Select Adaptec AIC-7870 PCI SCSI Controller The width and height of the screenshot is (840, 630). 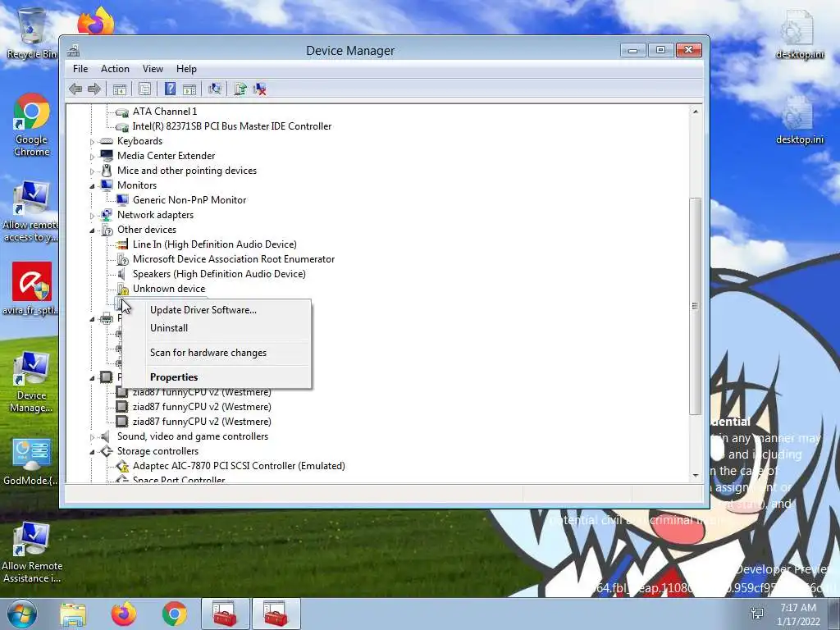point(239,466)
